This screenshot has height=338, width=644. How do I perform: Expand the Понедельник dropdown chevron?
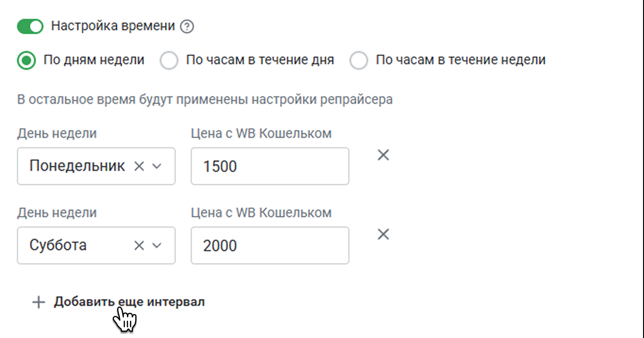click(157, 166)
